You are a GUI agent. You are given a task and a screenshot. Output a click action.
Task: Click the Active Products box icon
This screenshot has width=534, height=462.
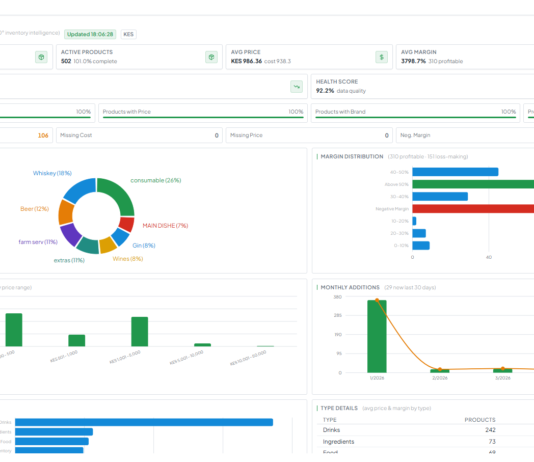pos(211,57)
